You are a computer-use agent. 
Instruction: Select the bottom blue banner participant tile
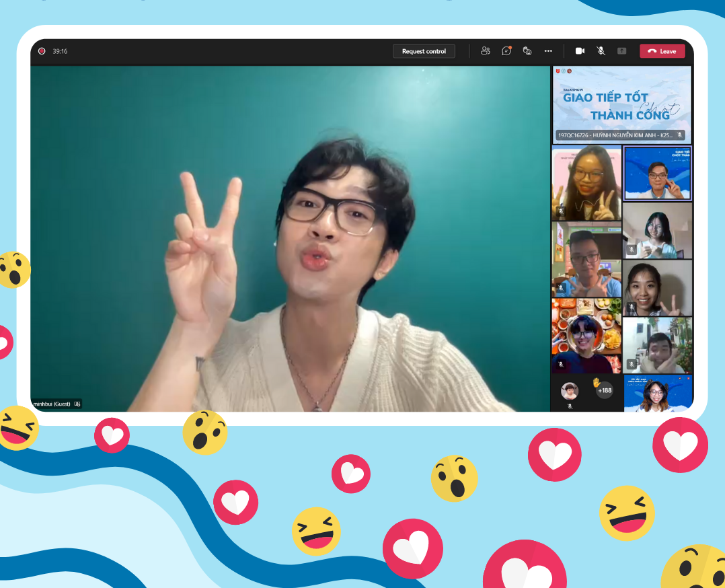coord(658,393)
